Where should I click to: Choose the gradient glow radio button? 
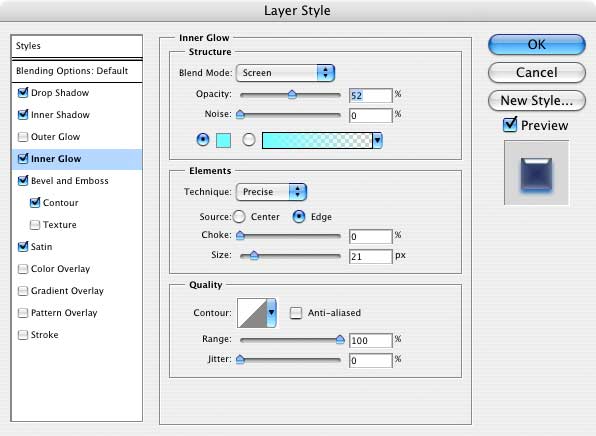[249, 140]
